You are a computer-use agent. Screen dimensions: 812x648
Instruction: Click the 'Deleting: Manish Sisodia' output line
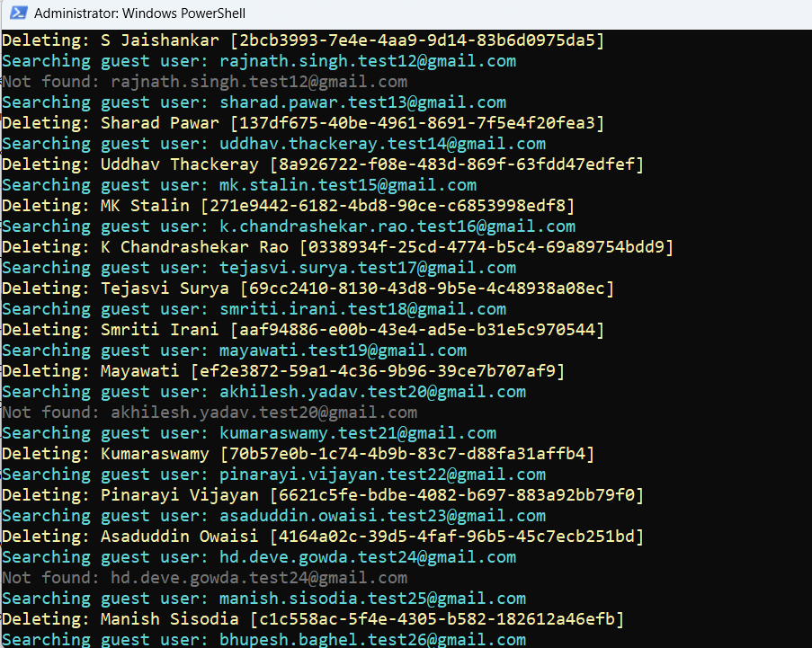point(313,619)
